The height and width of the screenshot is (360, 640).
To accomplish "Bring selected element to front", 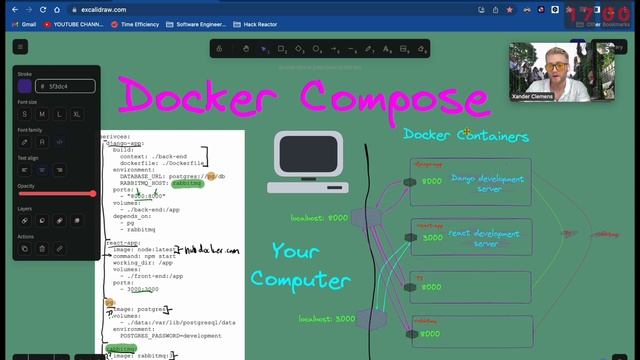I will (76, 221).
